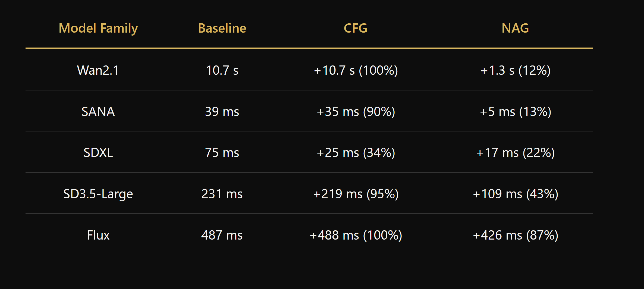Click the NAG column header
Screen dimensions: 644x289
coord(515,28)
